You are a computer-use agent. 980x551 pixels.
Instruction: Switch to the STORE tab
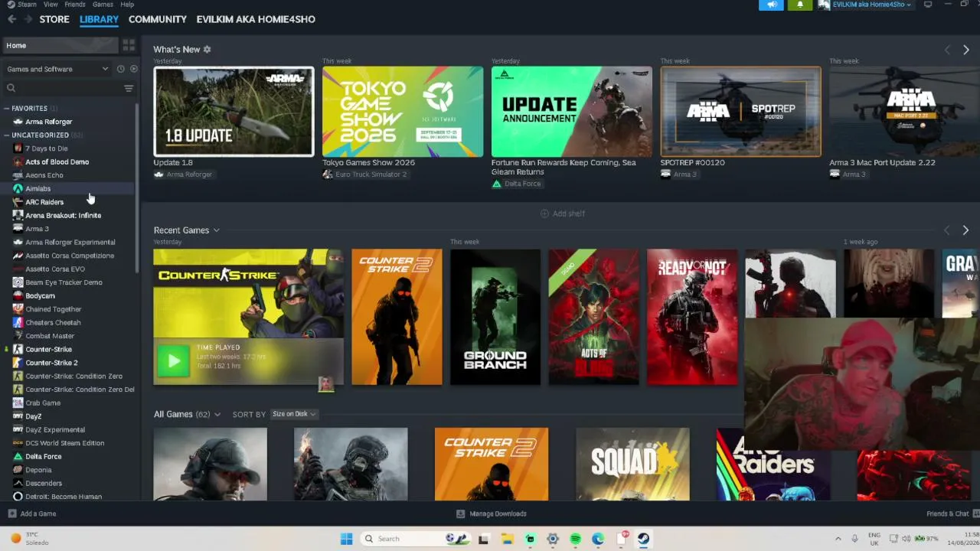[x=54, y=19]
